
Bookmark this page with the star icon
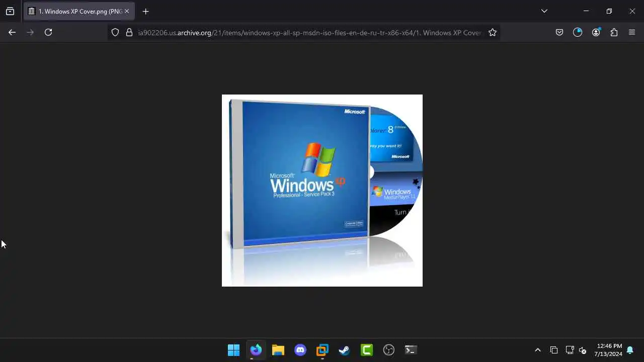(493, 32)
